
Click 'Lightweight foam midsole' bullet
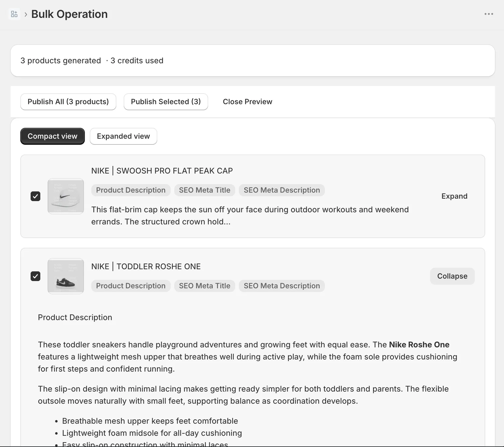coord(152,433)
